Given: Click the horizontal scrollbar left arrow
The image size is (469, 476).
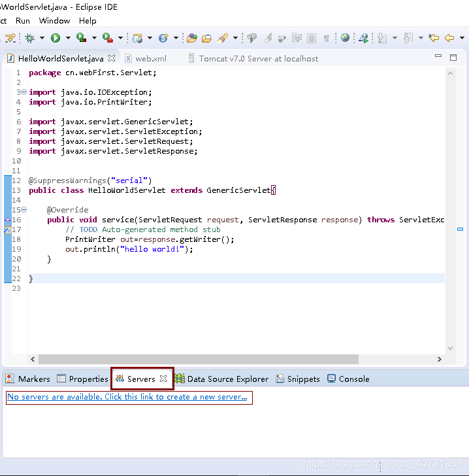Looking at the screenshot, I should [33, 359].
